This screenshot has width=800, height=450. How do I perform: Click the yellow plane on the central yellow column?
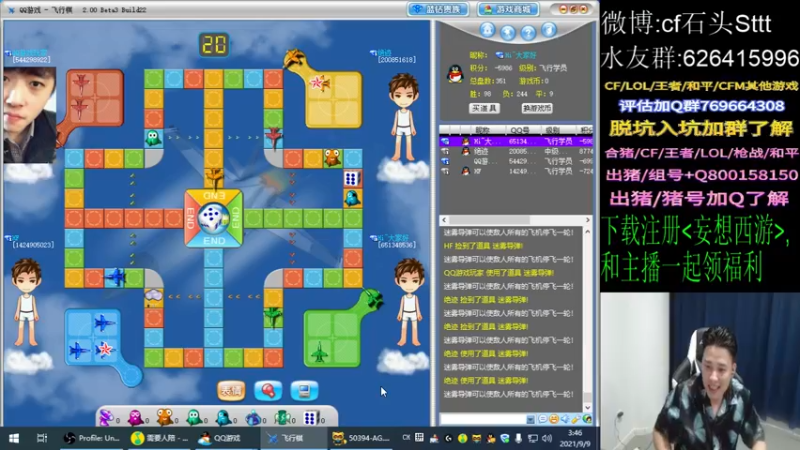[214, 178]
